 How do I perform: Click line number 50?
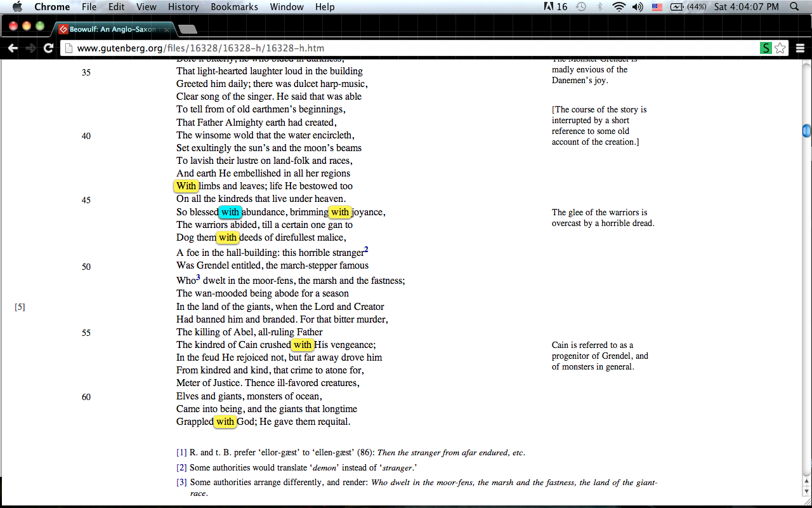click(86, 267)
